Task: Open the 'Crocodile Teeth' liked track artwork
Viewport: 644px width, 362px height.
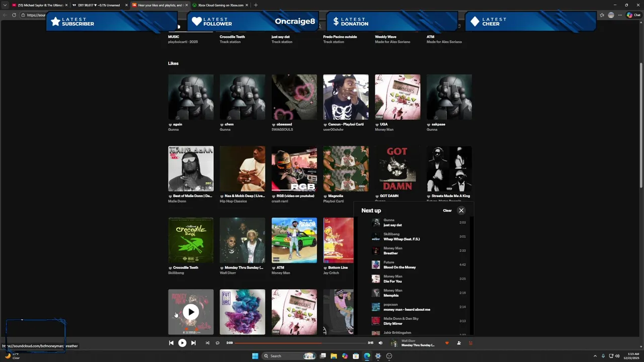Action: (191, 240)
